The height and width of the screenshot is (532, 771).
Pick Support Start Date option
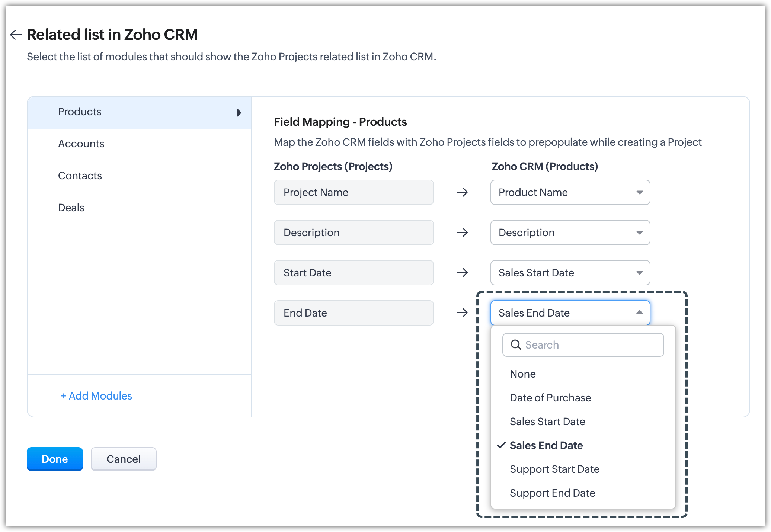[x=554, y=469]
